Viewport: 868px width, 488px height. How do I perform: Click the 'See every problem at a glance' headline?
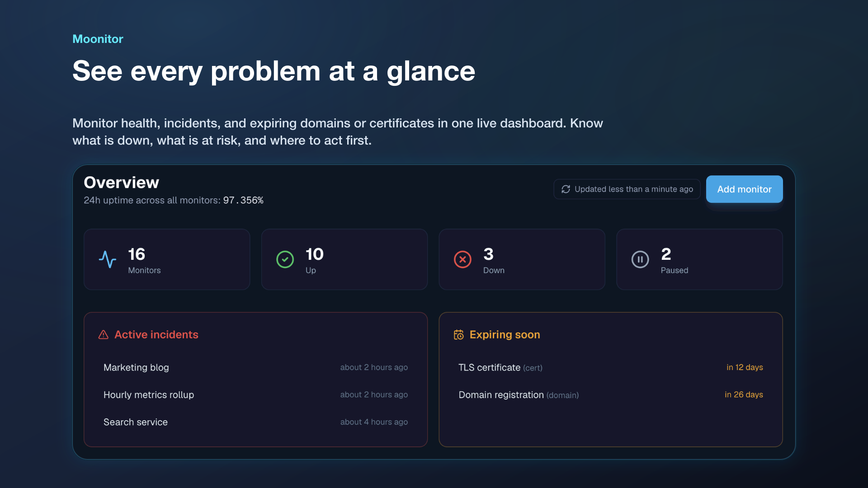274,71
